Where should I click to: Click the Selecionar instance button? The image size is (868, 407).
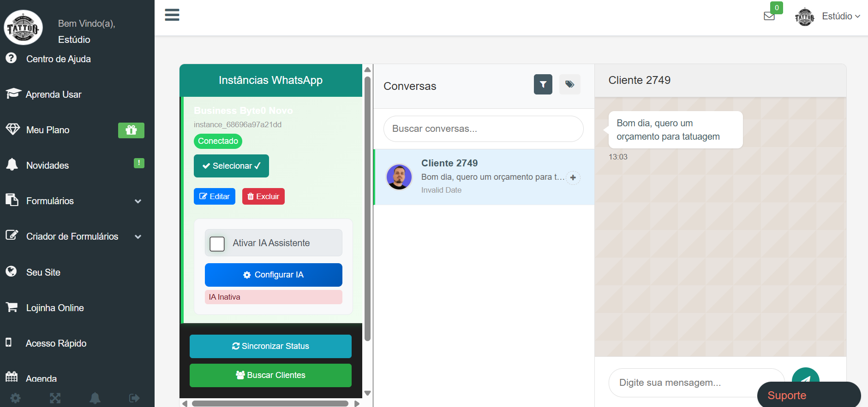coord(231,166)
